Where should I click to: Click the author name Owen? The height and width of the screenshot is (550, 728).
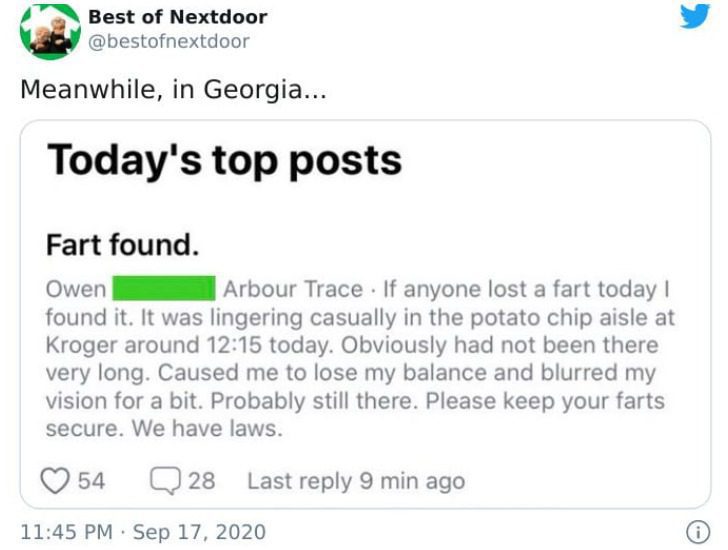click(x=76, y=289)
